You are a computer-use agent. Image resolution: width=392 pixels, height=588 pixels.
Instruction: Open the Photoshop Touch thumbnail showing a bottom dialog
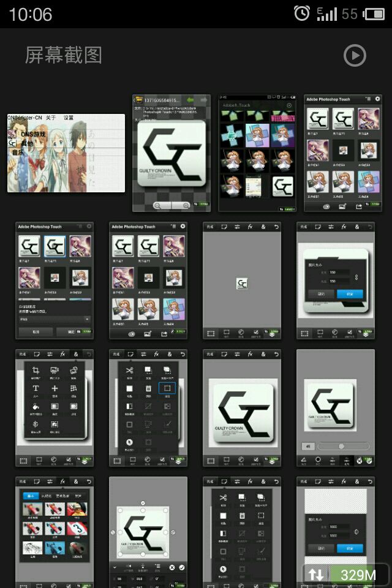click(x=55, y=281)
